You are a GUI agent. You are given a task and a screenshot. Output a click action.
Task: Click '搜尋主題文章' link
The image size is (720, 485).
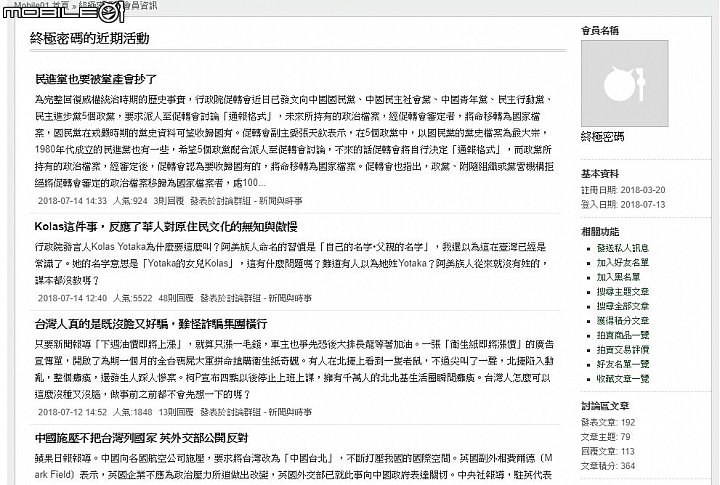click(x=623, y=292)
